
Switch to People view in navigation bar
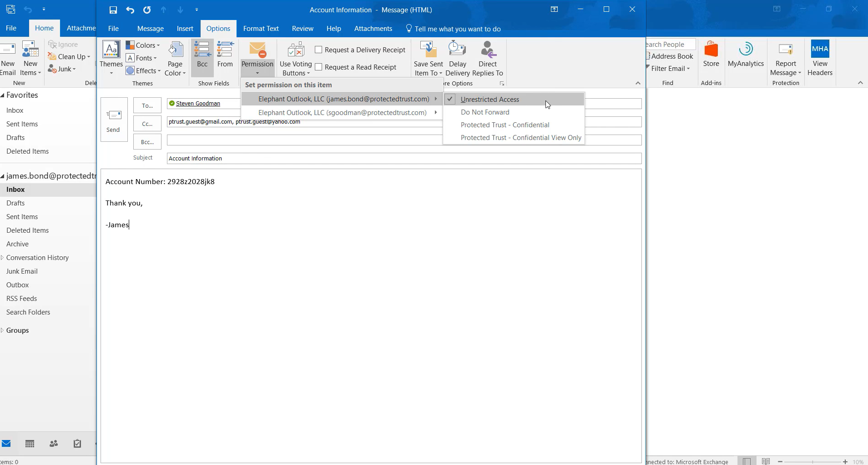point(54,444)
